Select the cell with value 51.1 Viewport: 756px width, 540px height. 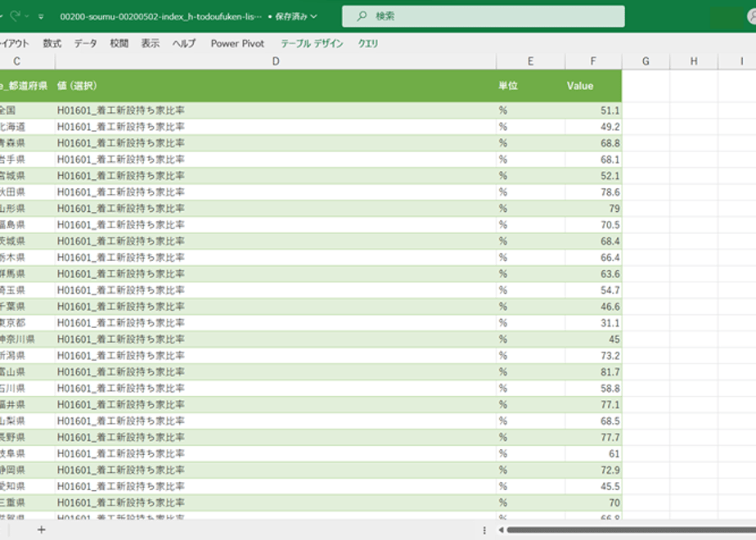point(593,110)
